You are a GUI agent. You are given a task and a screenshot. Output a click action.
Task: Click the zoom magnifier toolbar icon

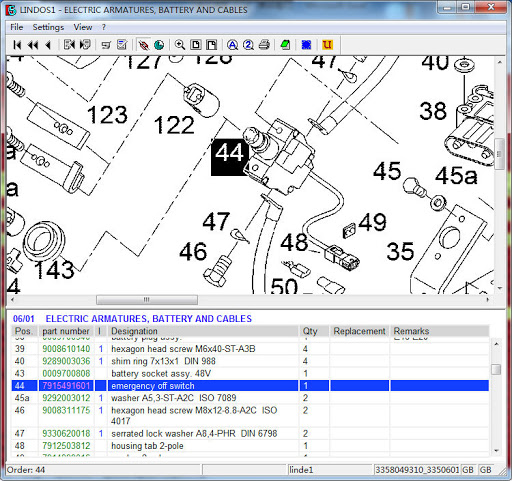coord(179,45)
